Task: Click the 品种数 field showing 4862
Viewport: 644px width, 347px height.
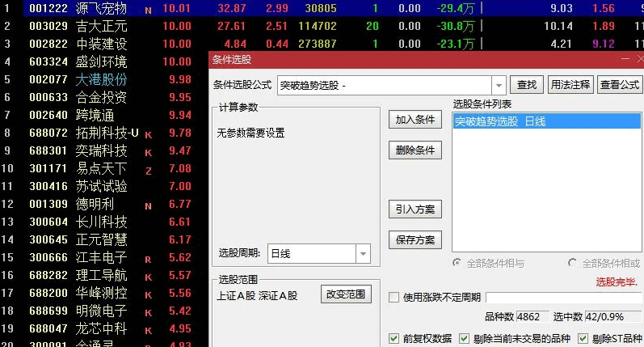Action: click(532, 316)
